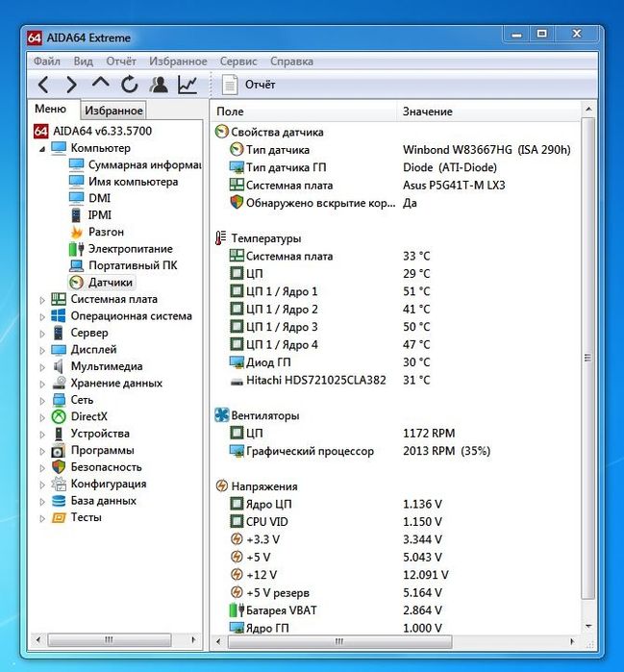Switch to the Меню tab

tap(51, 109)
